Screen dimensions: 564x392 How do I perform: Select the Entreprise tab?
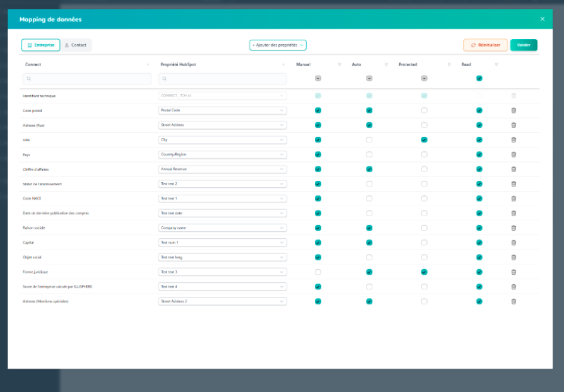coord(40,45)
